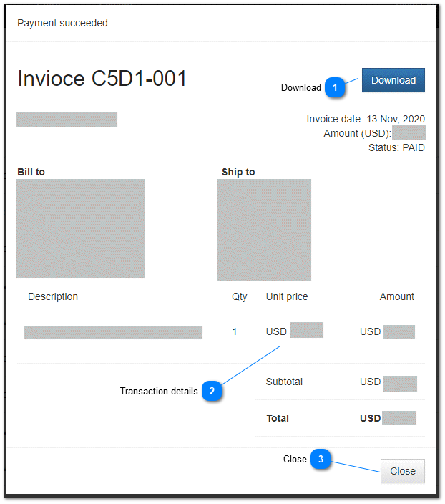Close the invoice dialog
The width and height of the screenshot is (445, 504).
click(402, 471)
